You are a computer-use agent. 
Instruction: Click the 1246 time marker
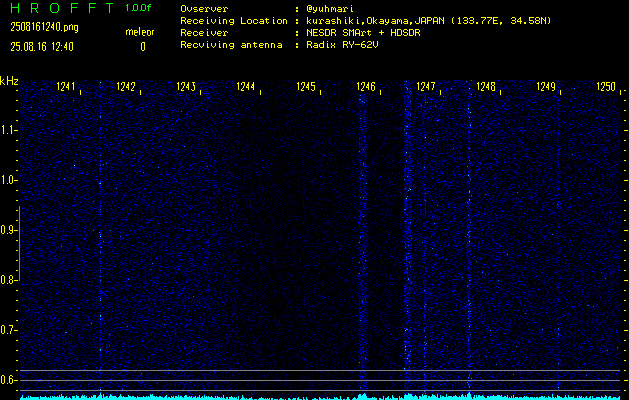point(366,87)
